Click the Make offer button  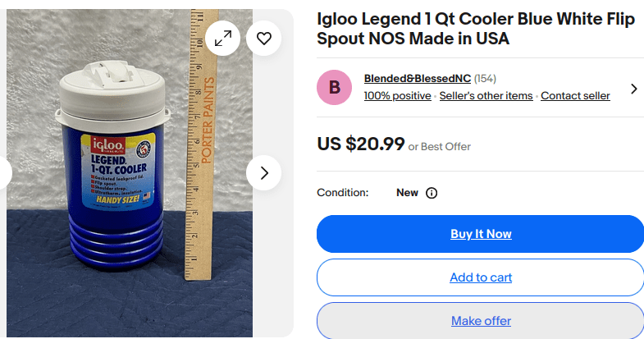[x=480, y=321]
